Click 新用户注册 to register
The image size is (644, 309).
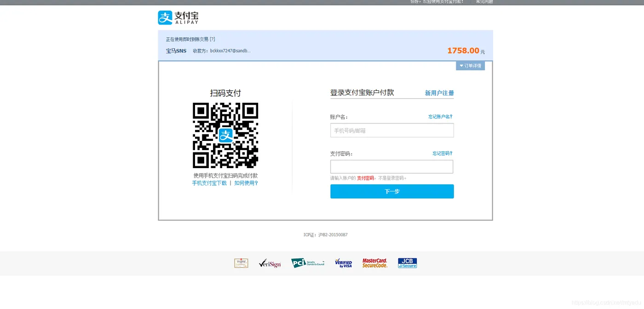(x=439, y=93)
